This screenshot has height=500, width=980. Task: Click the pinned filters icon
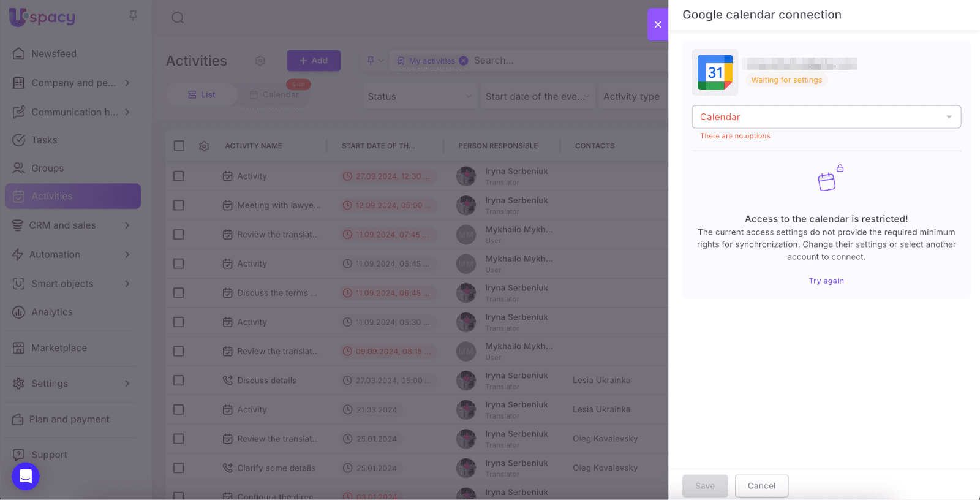(x=371, y=61)
